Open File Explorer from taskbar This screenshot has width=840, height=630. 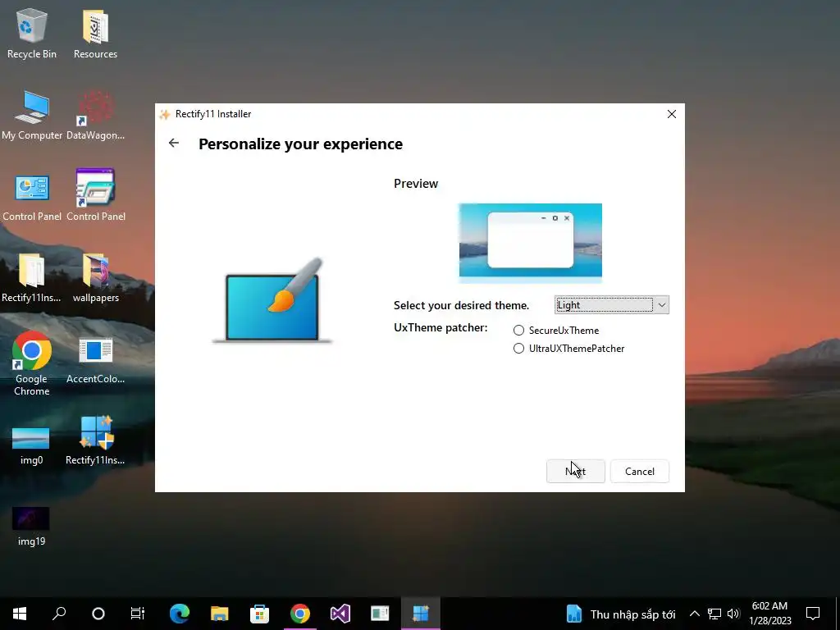[220, 614]
